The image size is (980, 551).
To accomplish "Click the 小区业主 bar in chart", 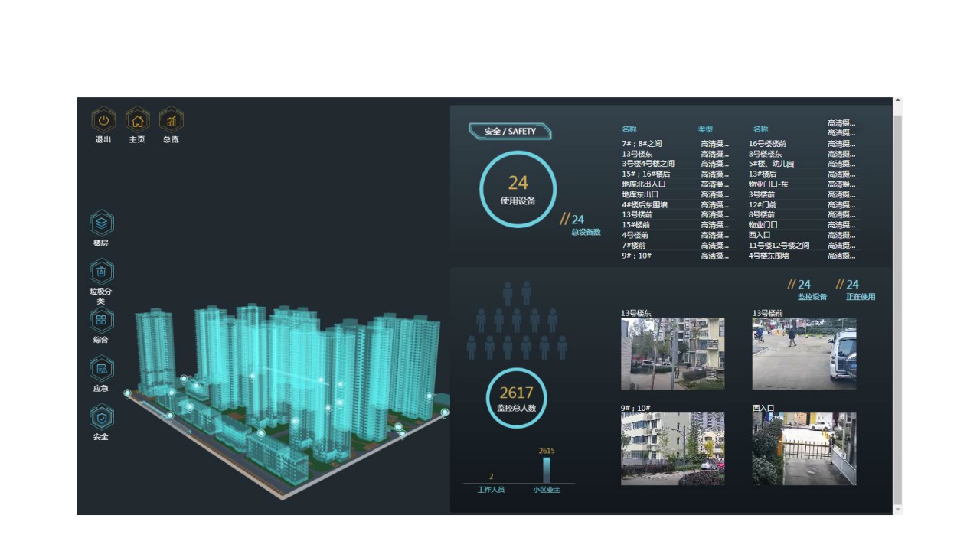I will 547,469.
